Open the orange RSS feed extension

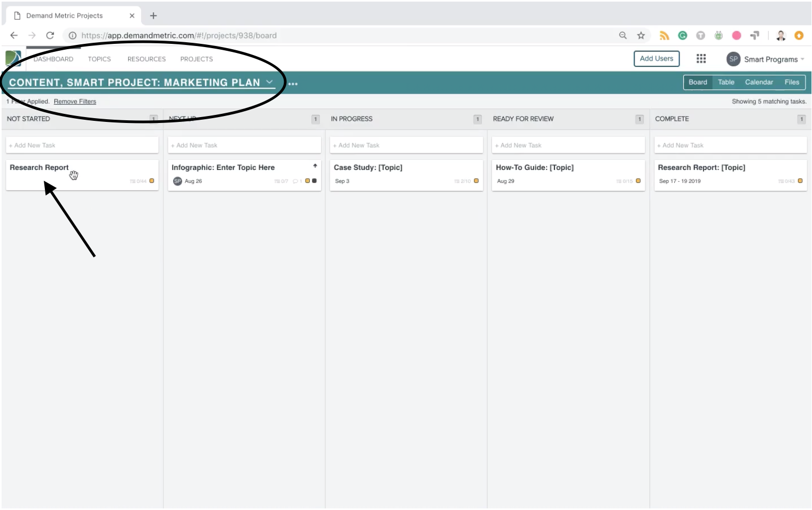click(x=665, y=35)
